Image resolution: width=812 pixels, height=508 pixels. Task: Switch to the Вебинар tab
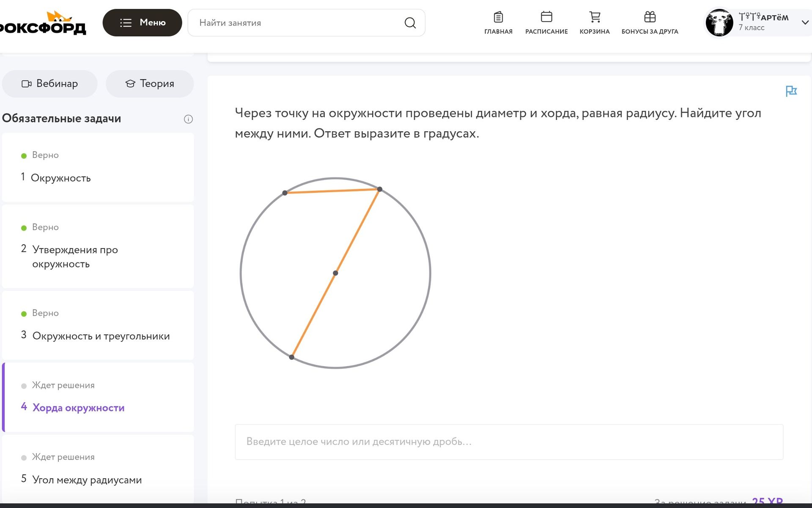point(50,84)
